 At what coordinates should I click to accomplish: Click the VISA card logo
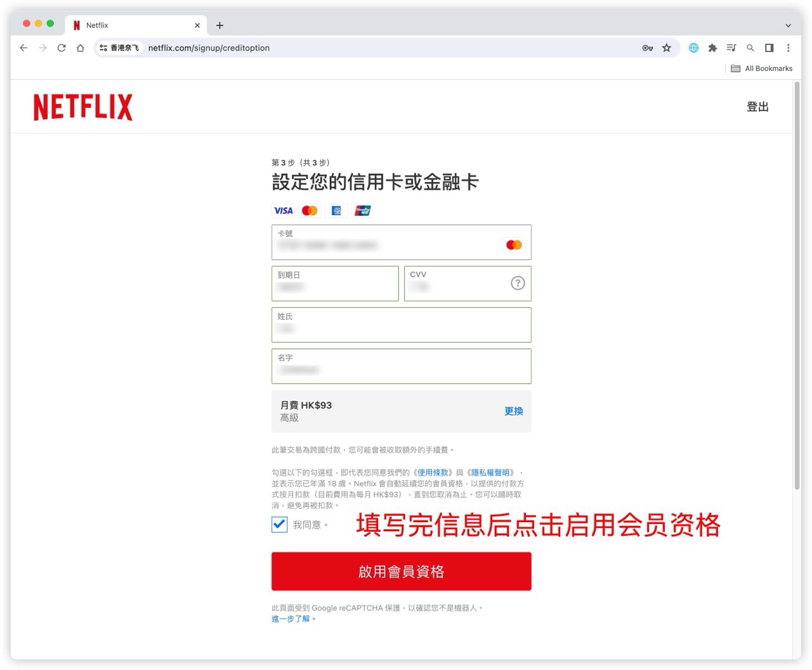click(x=283, y=211)
